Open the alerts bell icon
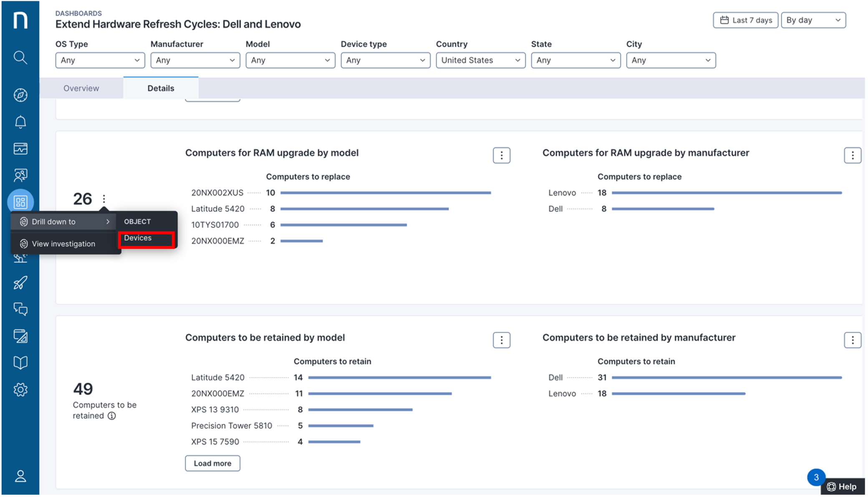Viewport: 868px width, 497px height. click(x=20, y=122)
